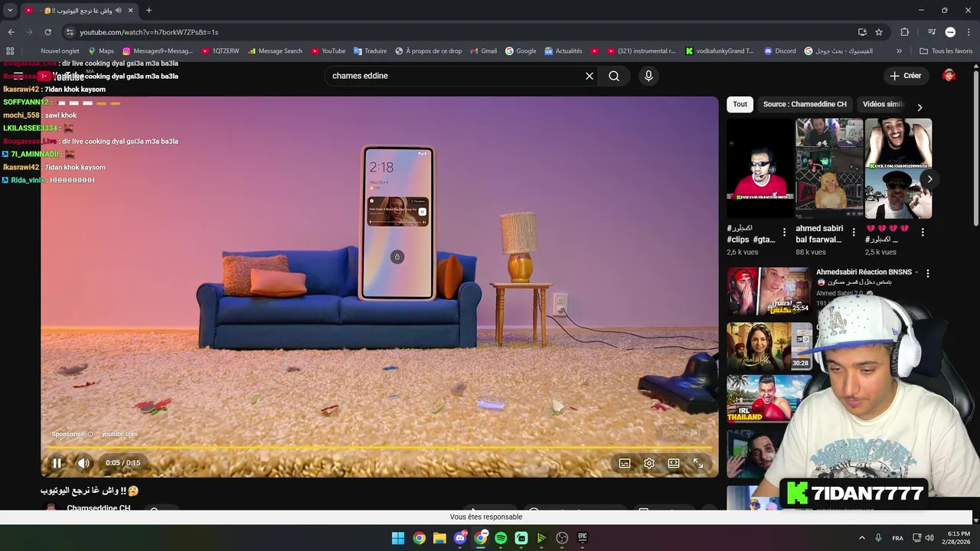The width and height of the screenshot is (980, 551).
Task: Open the Chrome three-dot menu
Action: pyautogui.click(x=969, y=32)
